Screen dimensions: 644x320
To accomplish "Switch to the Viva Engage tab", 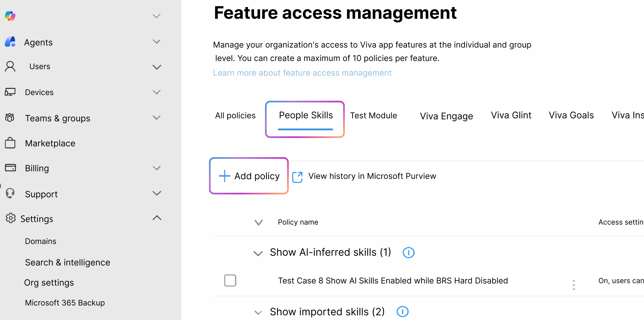I will click(446, 116).
